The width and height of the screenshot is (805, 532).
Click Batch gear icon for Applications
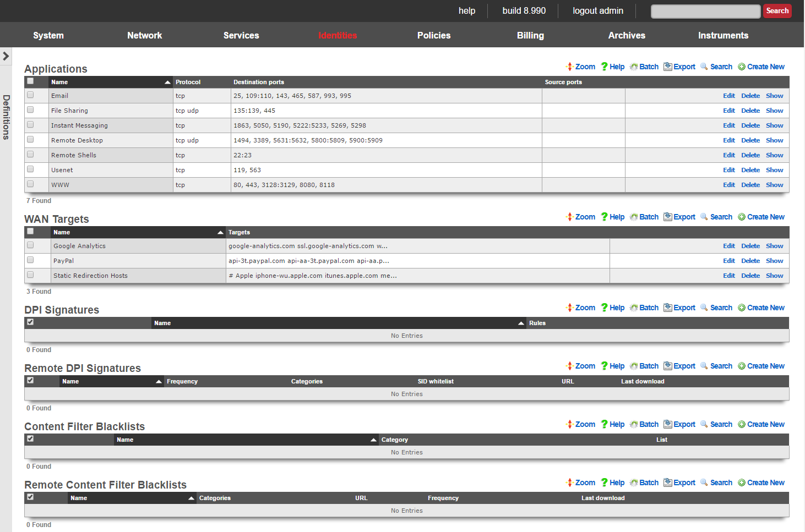[634, 67]
